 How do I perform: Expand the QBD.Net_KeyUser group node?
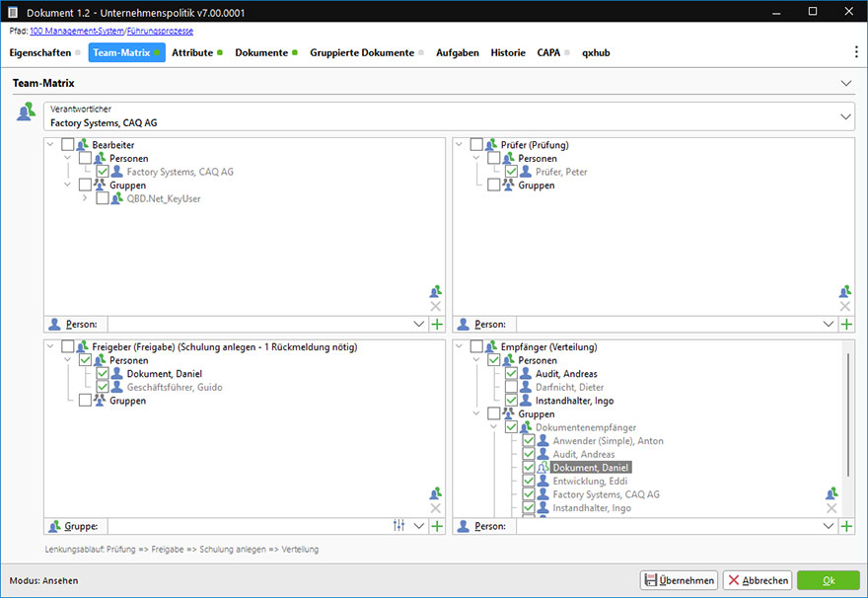(x=85, y=198)
